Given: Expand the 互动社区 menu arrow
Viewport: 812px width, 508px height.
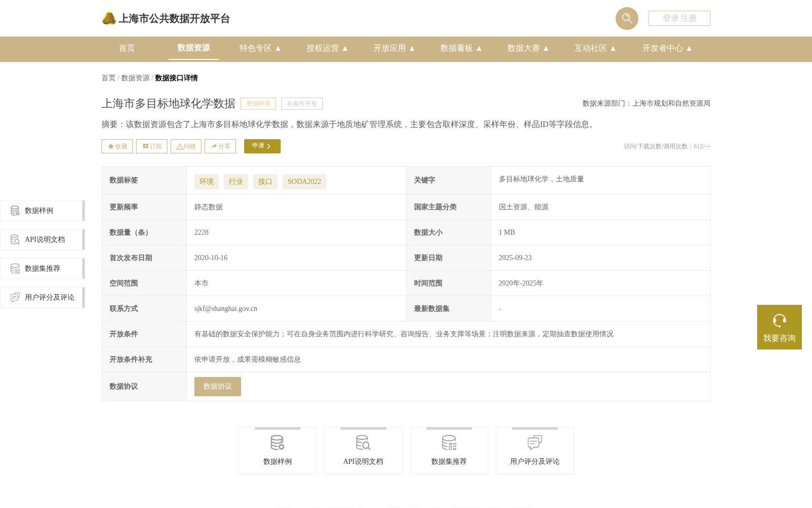Looking at the screenshot, I should (613, 48).
